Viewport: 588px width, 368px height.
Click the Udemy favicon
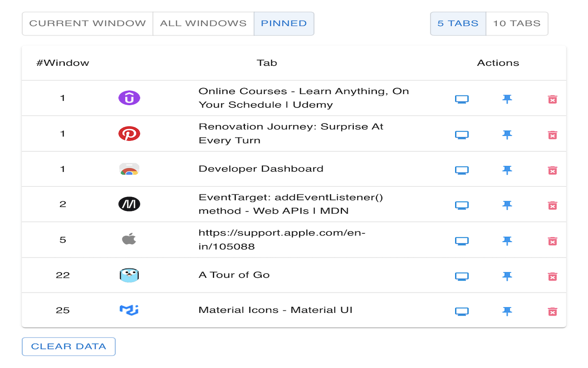click(129, 98)
